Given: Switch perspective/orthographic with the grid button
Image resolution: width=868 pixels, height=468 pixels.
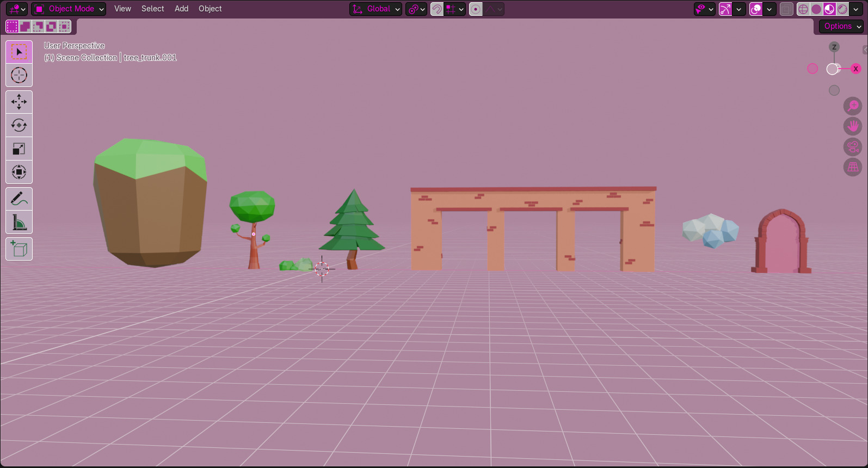Looking at the screenshot, I should pos(853,167).
